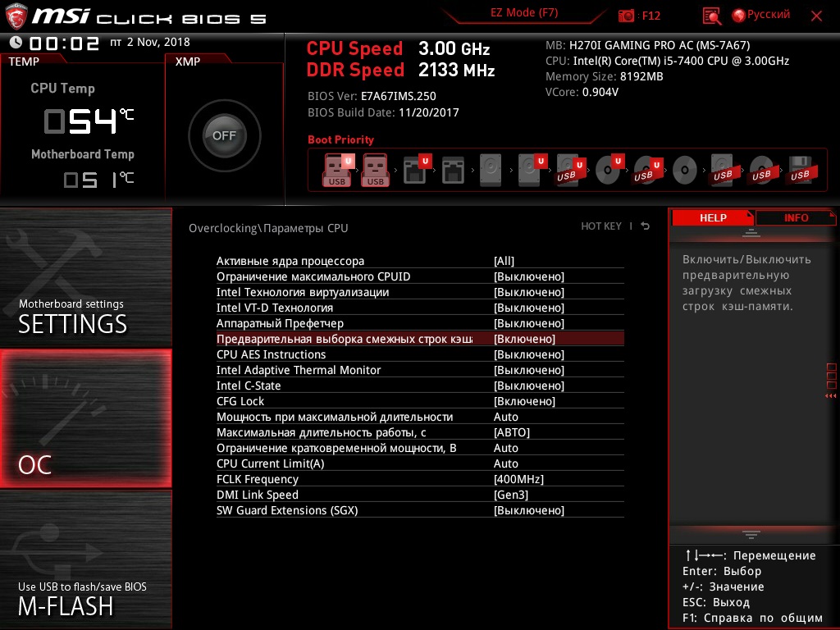Image resolution: width=840 pixels, height=630 pixels.
Task: Select the UEFI network boot device icon
Action: click(416, 170)
